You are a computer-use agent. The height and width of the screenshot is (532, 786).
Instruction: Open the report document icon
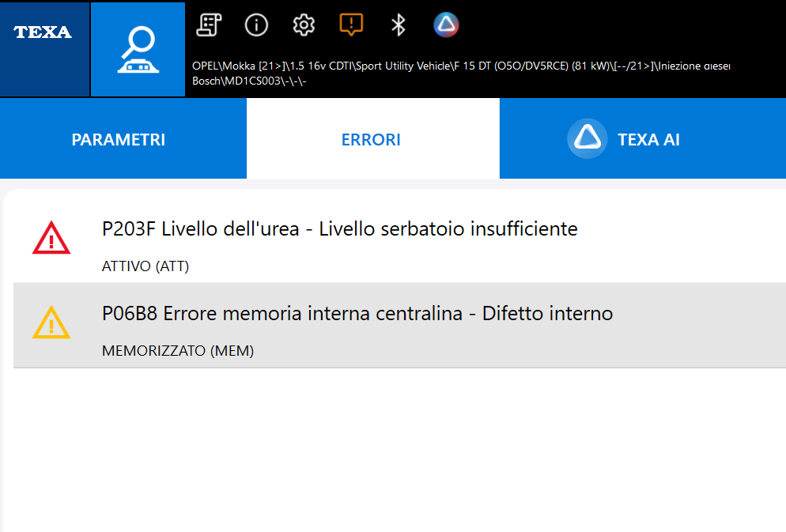click(x=209, y=25)
